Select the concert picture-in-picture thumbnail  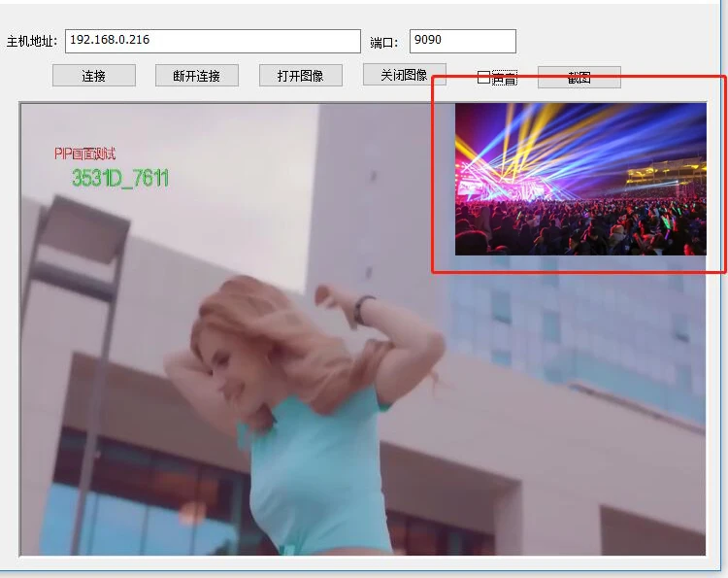(580, 179)
